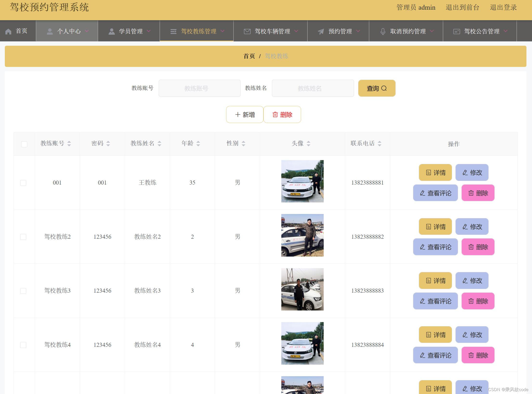
Task: Click the microphone icon for 取消预约管理
Action: pos(383,32)
